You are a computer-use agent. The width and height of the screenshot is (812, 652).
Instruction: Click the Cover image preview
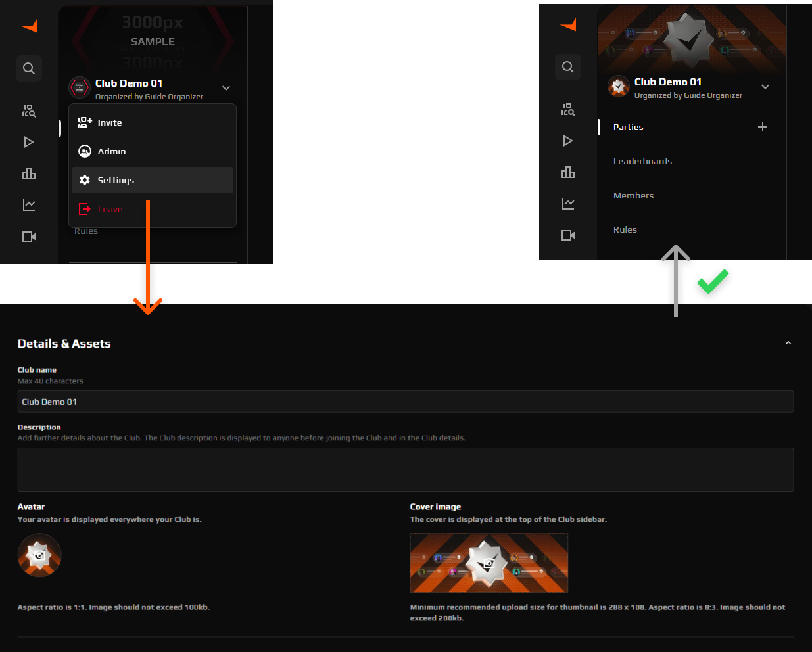(489, 563)
